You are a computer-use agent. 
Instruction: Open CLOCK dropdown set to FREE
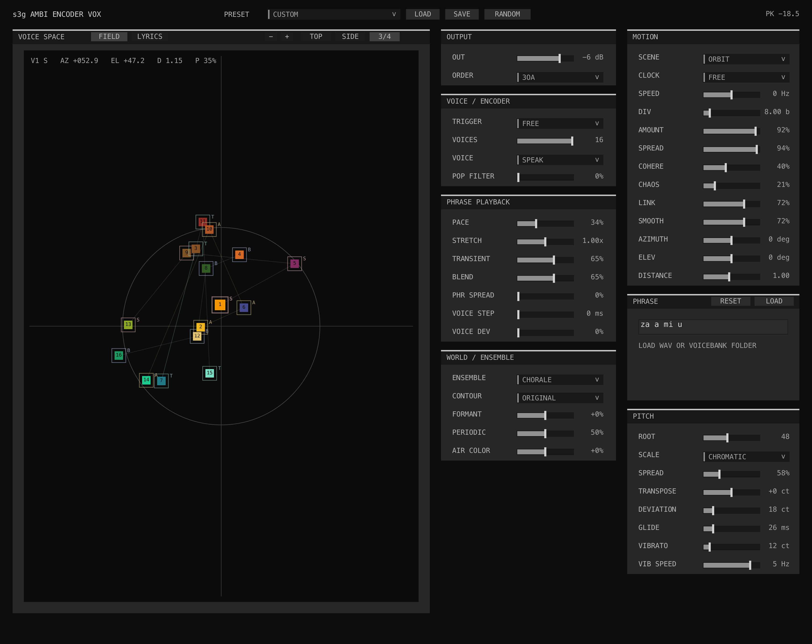pyautogui.click(x=746, y=77)
